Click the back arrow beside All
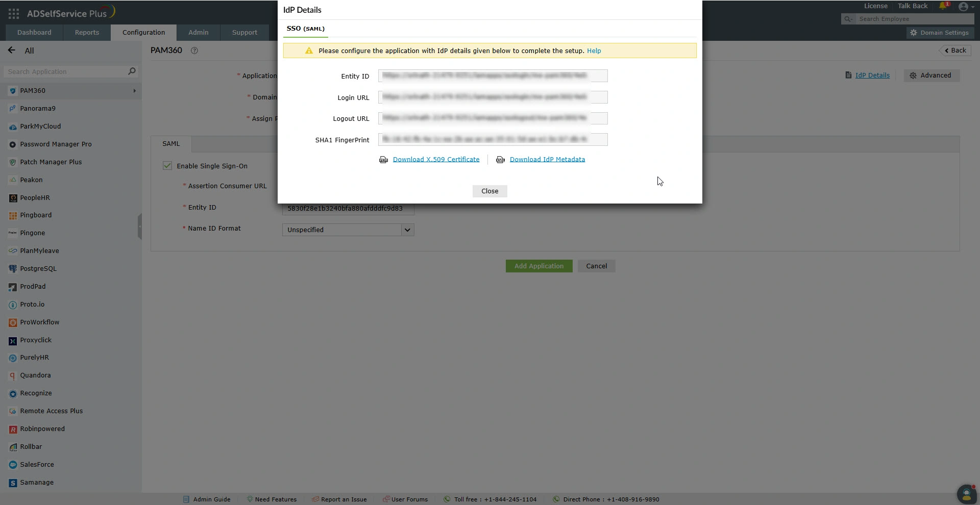The width and height of the screenshot is (980, 505). (x=12, y=50)
